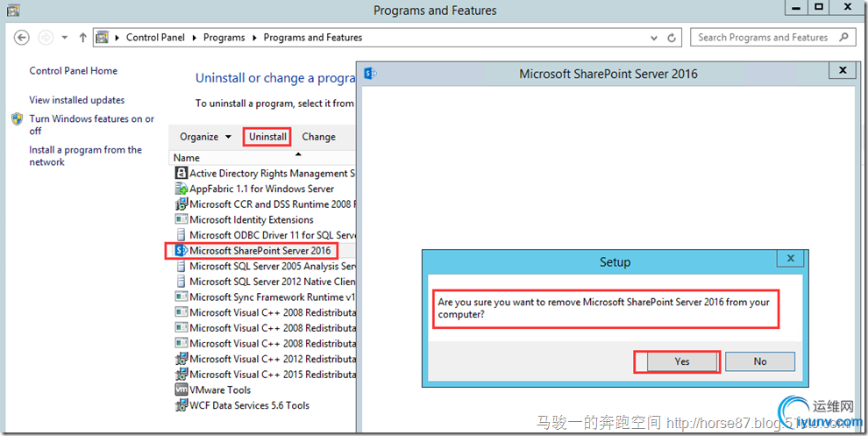This screenshot has height=436, width=868.
Task: Click the SharePoint Server 2016 list icon
Action: [x=181, y=251]
